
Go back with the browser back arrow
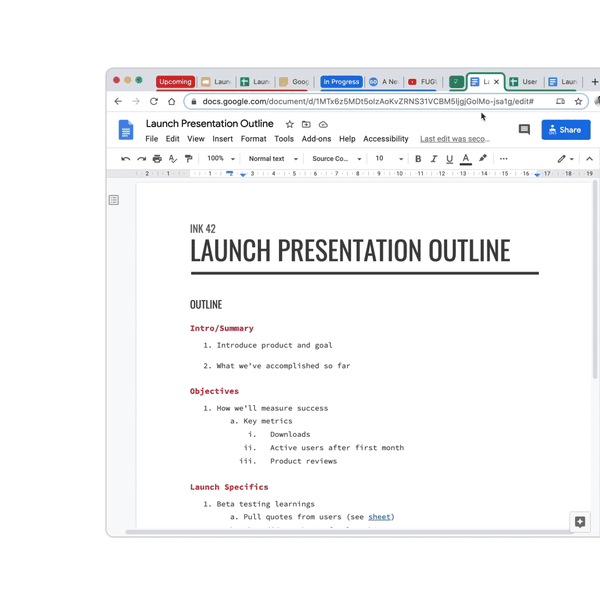118,101
